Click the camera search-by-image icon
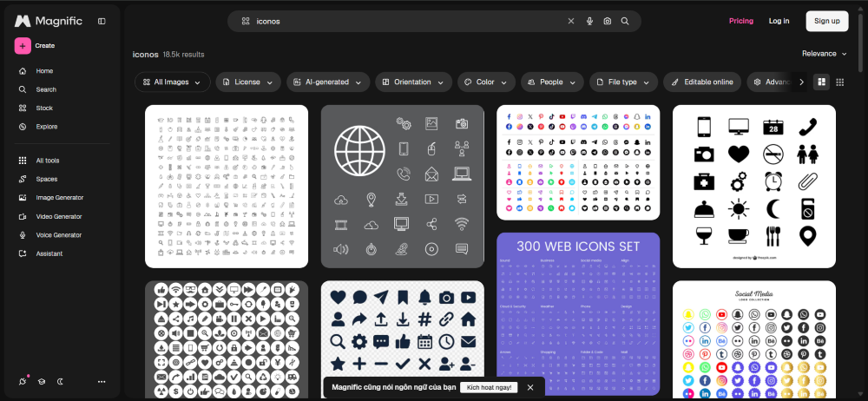 tap(608, 21)
